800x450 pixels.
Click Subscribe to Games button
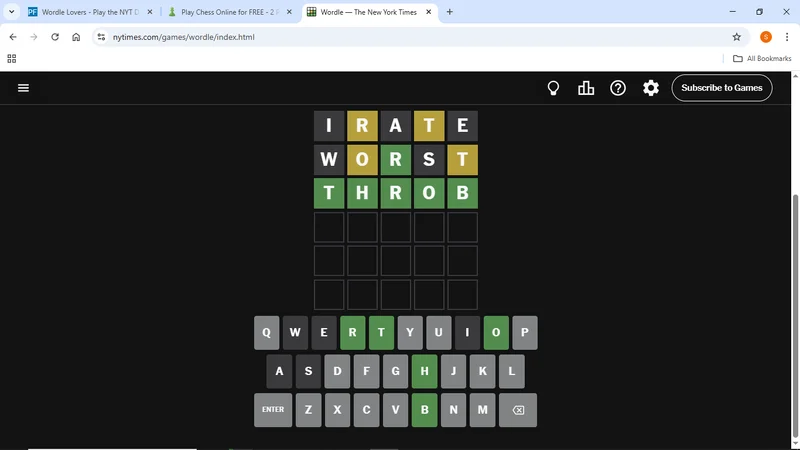pyautogui.click(x=721, y=88)
